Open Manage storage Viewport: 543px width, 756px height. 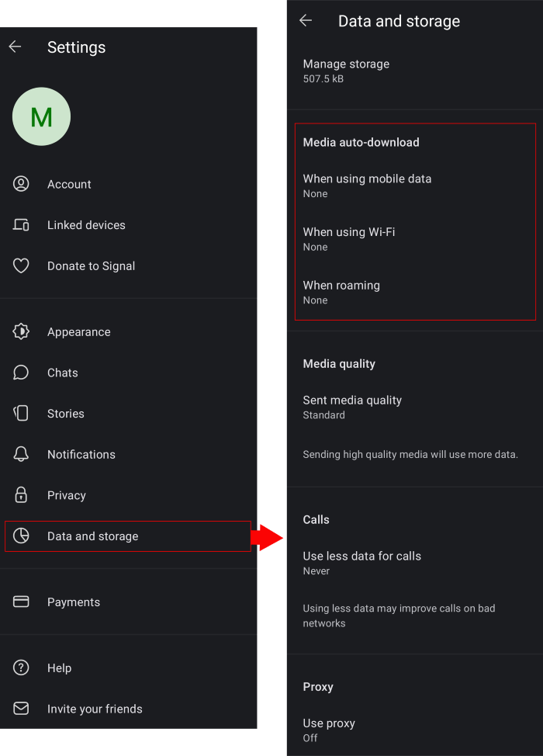[346, 71]
